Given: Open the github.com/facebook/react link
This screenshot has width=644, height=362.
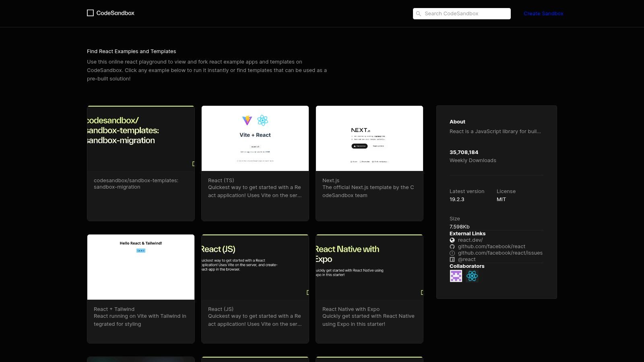Looking at the screenshot, I should click(491, 246).
